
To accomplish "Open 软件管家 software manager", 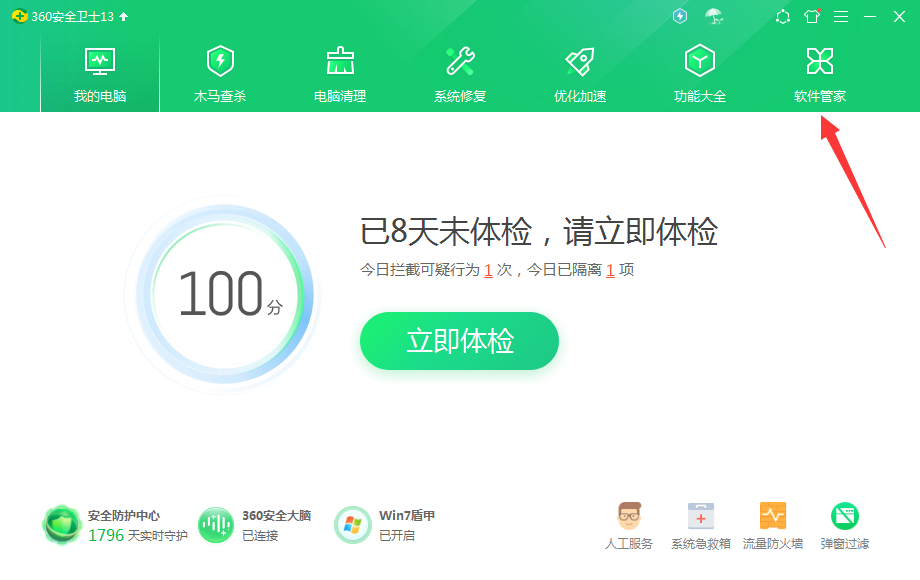I will coord(820,74).
